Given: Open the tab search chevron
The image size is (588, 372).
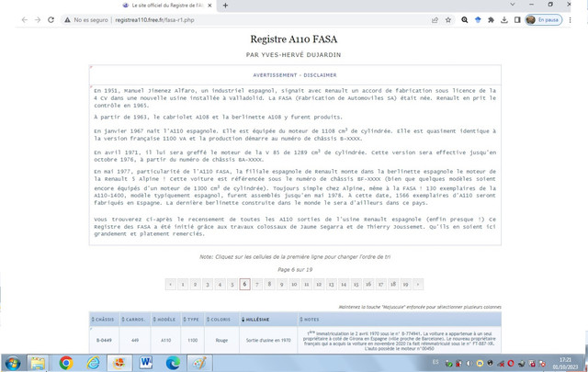Looking at the screenshot, I should (513, 5).
